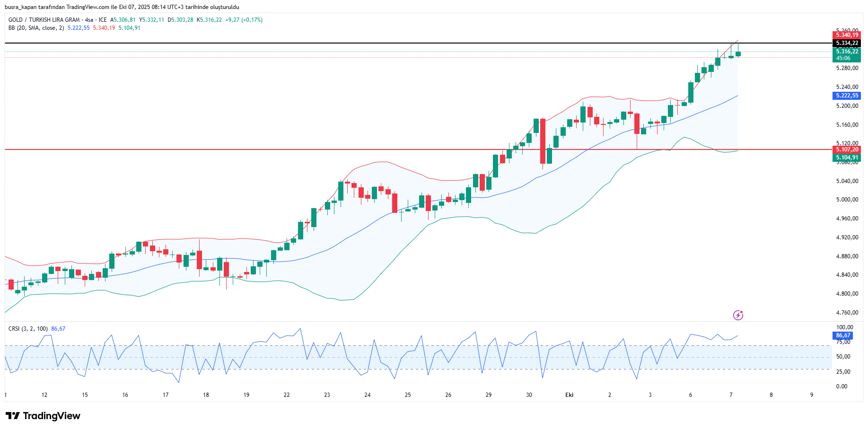Viewport: 868px width, 430px height.
Task: Click the green 5.104,91 price axis label
Action: 846,158
